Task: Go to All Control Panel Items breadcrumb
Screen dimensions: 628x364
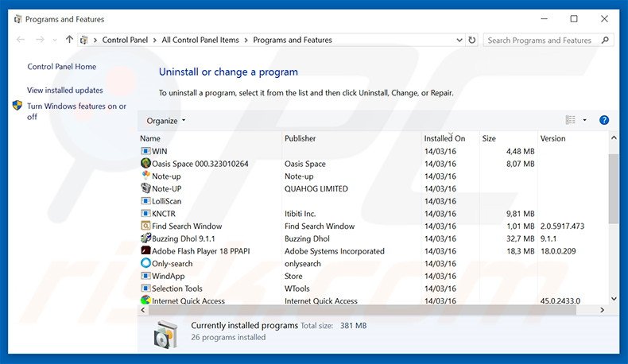Action: [x=200, y=40]
